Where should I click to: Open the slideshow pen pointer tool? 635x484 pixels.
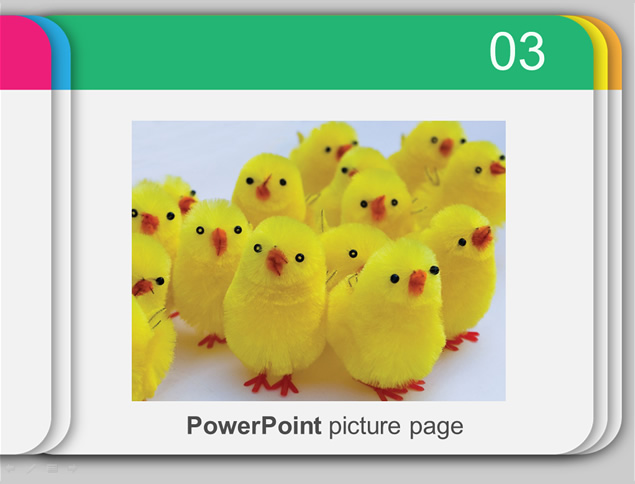point(31,469)
